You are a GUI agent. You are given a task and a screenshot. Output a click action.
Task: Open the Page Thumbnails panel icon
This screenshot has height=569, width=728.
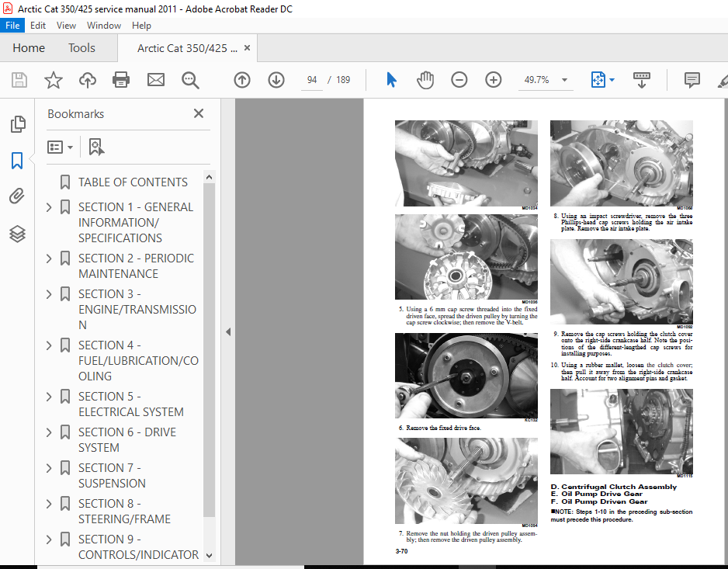tap(18, 124)
